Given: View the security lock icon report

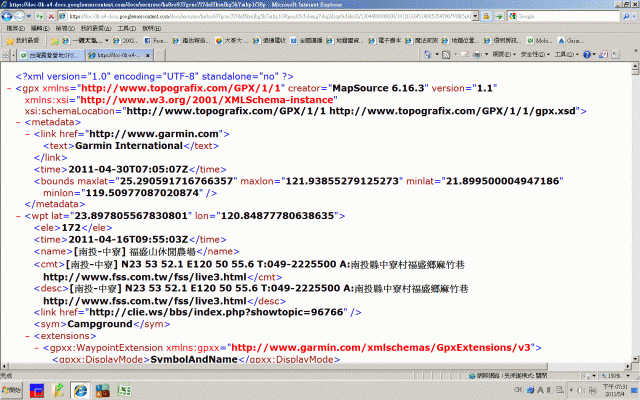Looking at the screenshot, I should click(x=486, y=16).
